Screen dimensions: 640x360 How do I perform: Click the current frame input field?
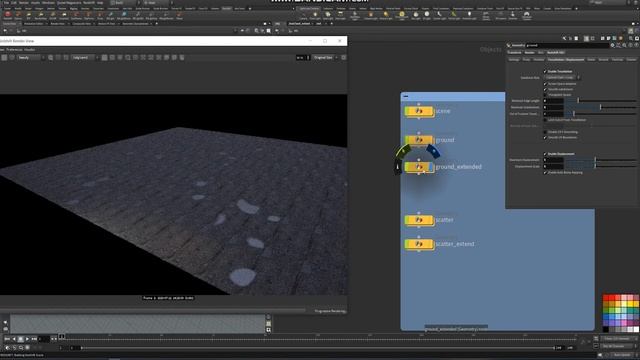tap(43, 339)
